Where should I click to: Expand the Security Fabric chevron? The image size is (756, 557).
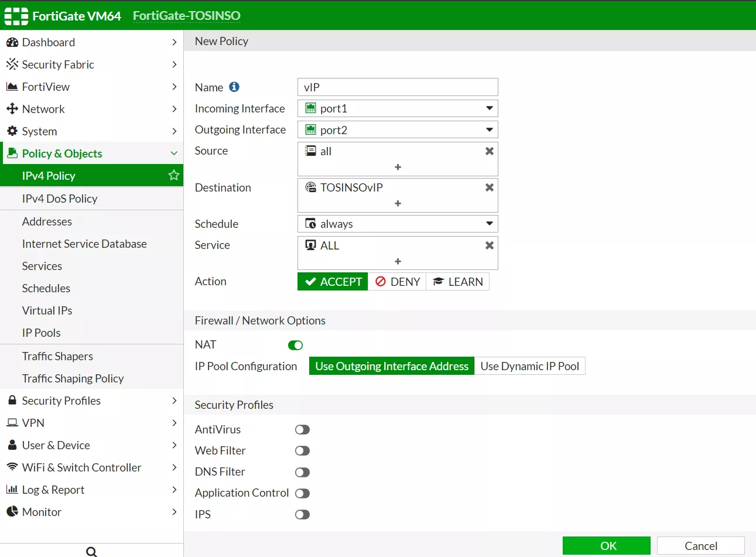pos(174,64)
